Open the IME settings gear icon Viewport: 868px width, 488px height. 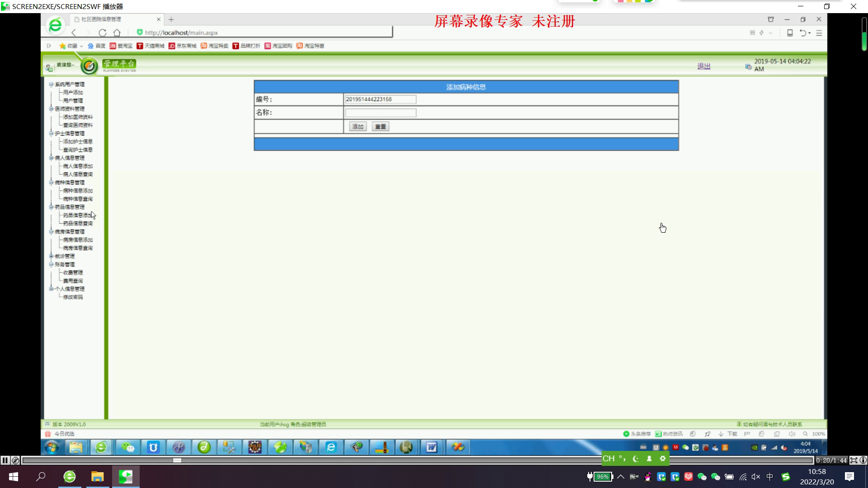coord(663,459)
